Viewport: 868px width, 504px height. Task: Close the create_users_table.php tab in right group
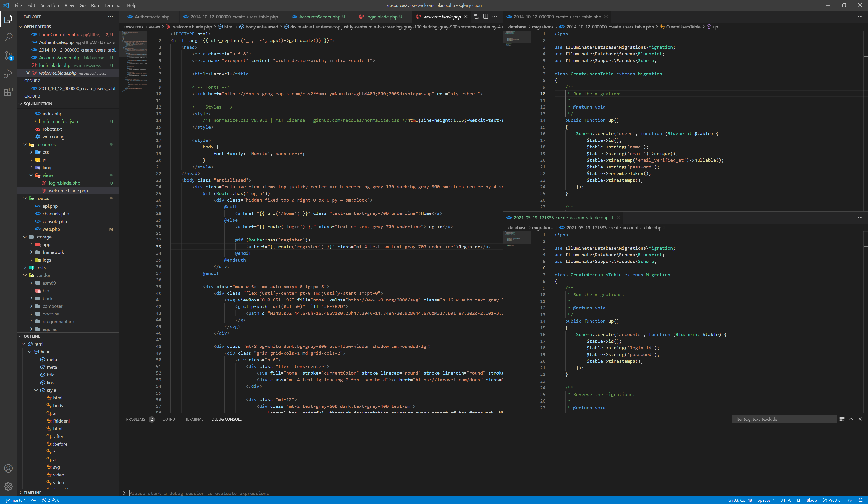606,17
